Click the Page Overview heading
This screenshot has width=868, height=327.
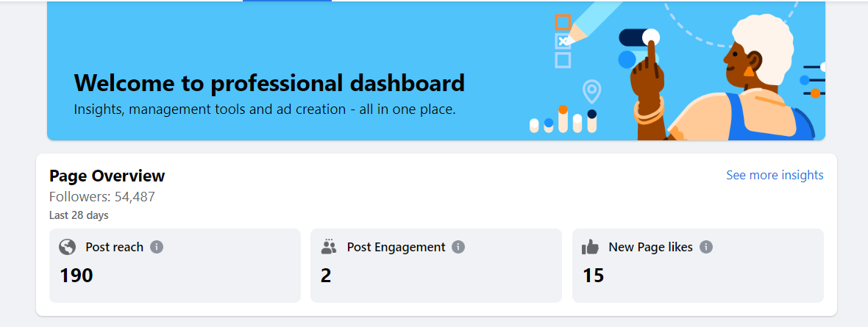click(107, 176)
